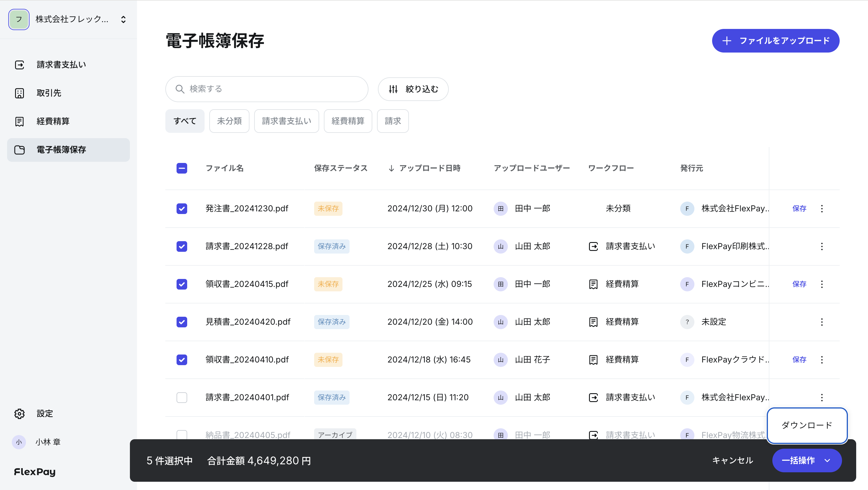The width and height of the screenshot is (868, 490).
Task: Click issuer F icon for 株式会社FlexPay in 発注書 row
Action: (687, 209)
